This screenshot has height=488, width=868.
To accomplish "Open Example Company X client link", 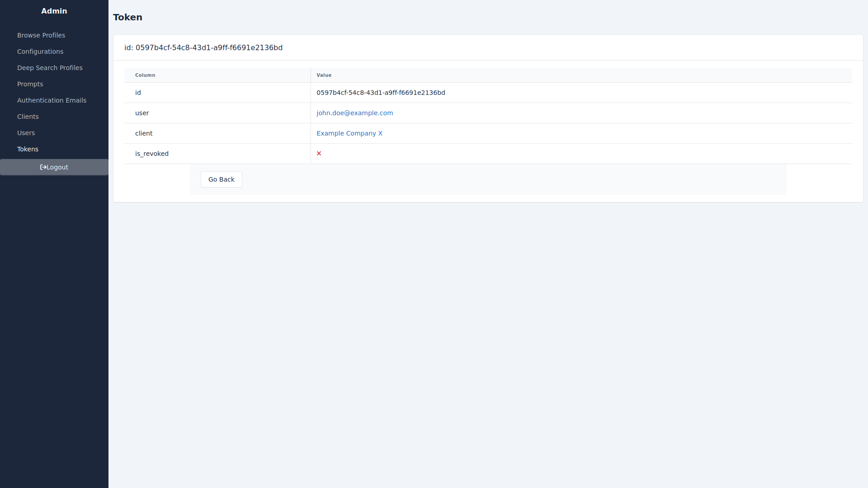I will tap(349, 133).
